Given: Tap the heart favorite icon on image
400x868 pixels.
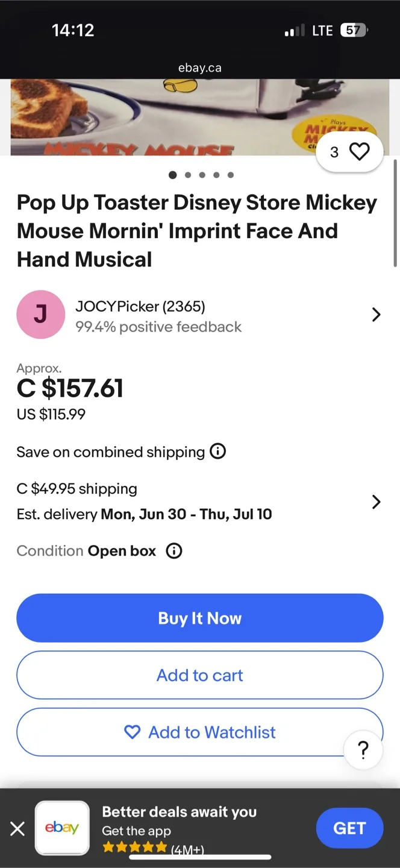Looking at the screenshot, I should coord(359,152).
